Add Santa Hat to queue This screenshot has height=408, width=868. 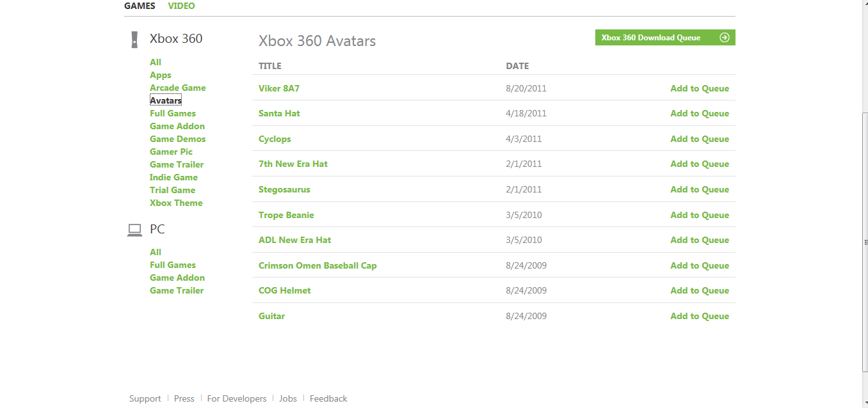(700, 113)
